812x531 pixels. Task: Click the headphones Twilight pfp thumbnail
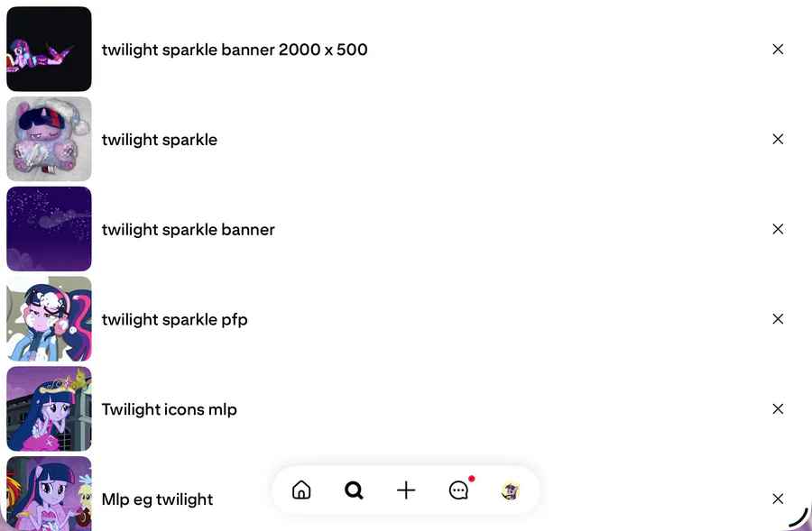pos(49,319)
